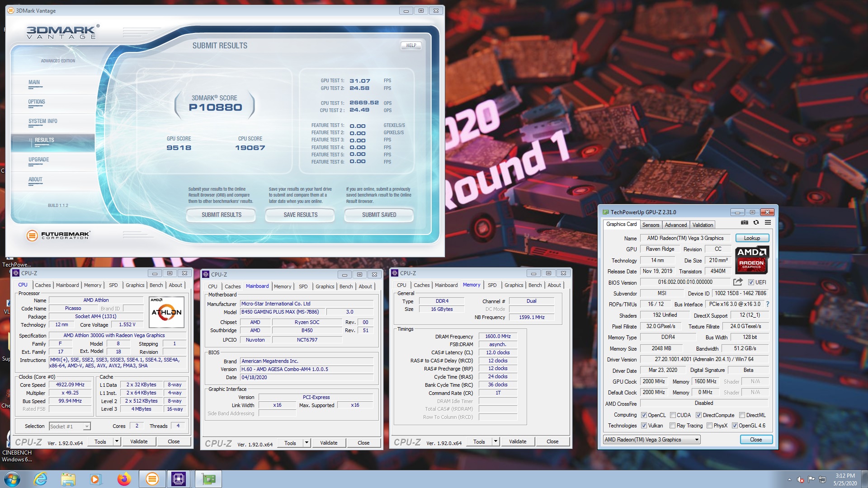
Task: Switch to Sensors tab in GPU-Z
Action: tap(651, 225)
